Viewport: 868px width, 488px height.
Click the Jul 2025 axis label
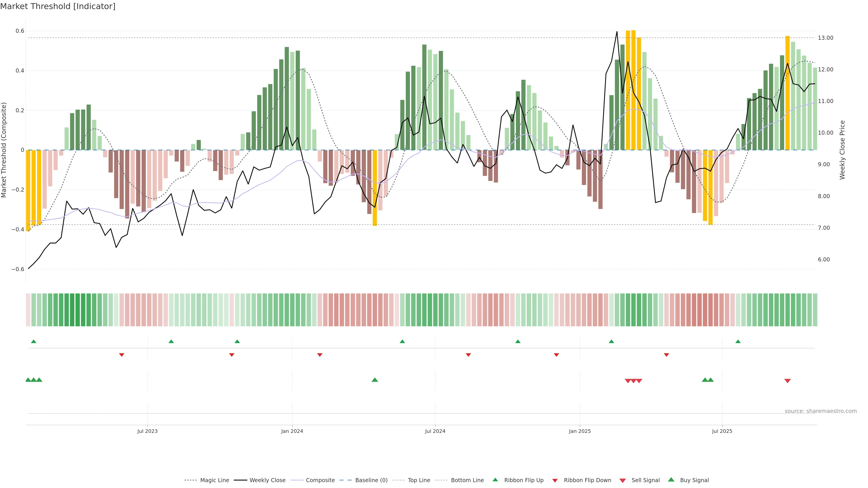[x=722, y=431]
